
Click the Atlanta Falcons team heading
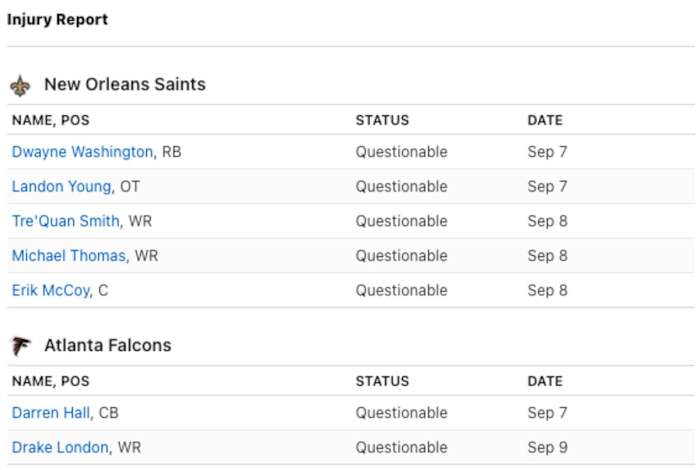tap(107, 346)
